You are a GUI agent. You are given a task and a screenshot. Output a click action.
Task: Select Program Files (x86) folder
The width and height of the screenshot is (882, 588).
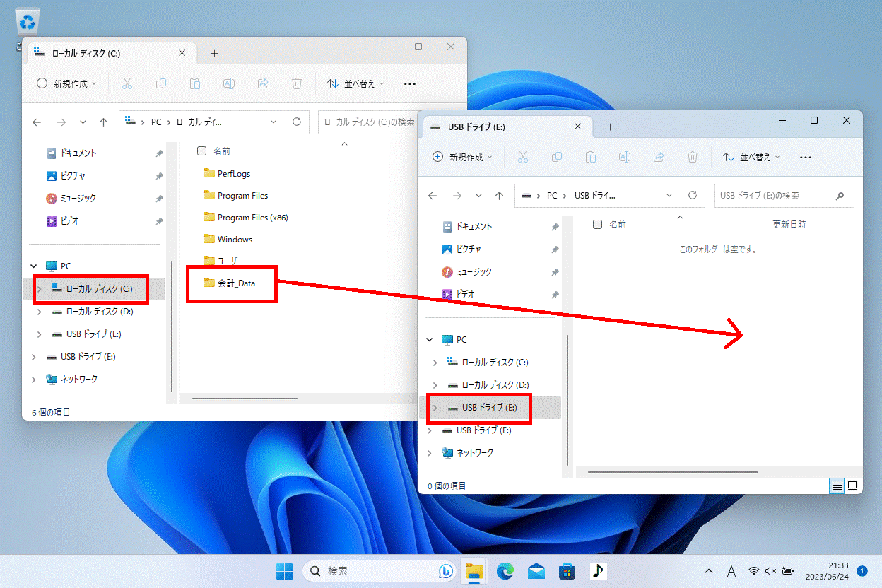[246, 218]
